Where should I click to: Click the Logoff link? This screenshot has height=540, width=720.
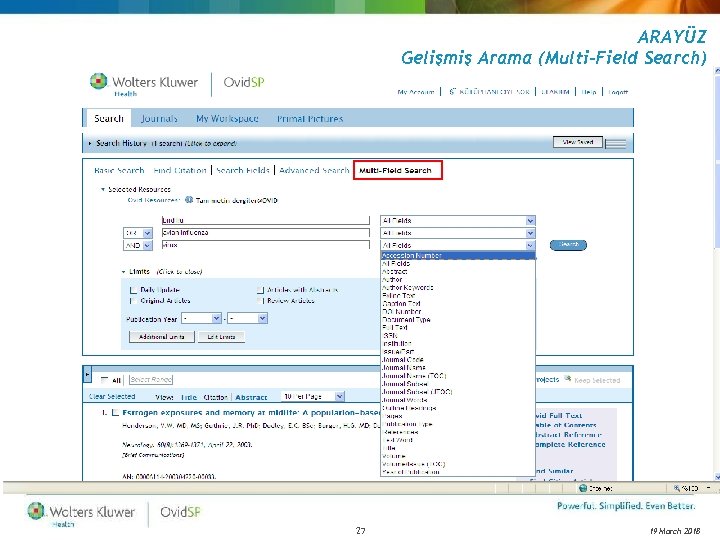(x=618, y=92)
